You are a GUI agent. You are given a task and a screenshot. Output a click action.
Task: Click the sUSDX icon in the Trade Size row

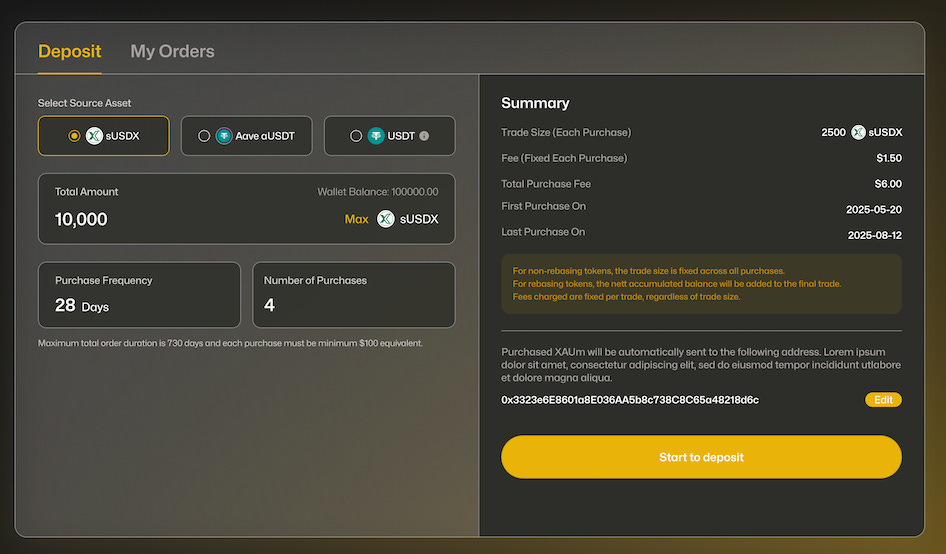click(858, 132)
